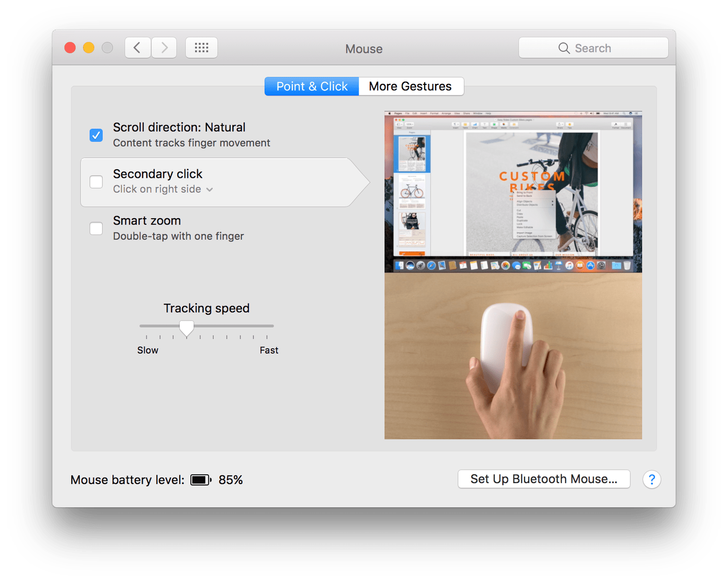Click the 'Mouse battery level:' label
Screen dimensions: 728x582
(x=128, y=480)
